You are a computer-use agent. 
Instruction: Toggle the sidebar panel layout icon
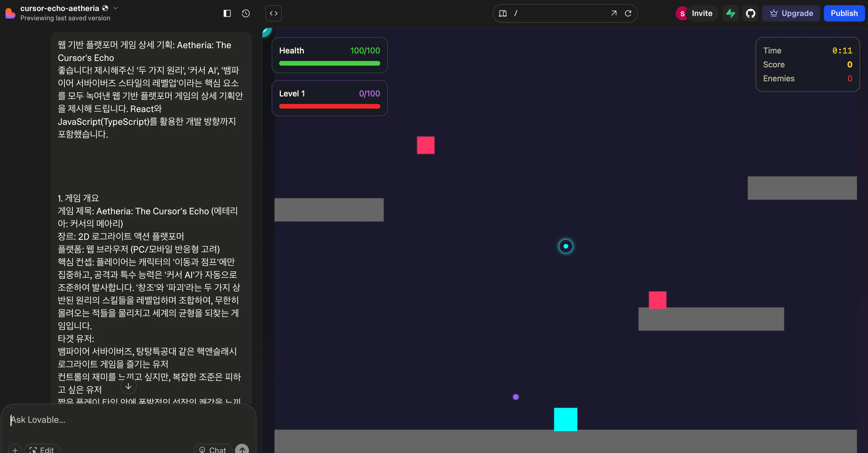(227, 13)
